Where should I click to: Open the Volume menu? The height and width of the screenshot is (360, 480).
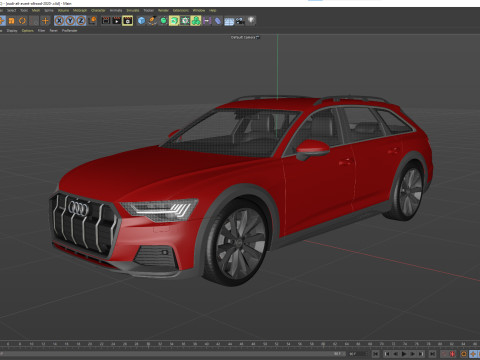point(63,10)
